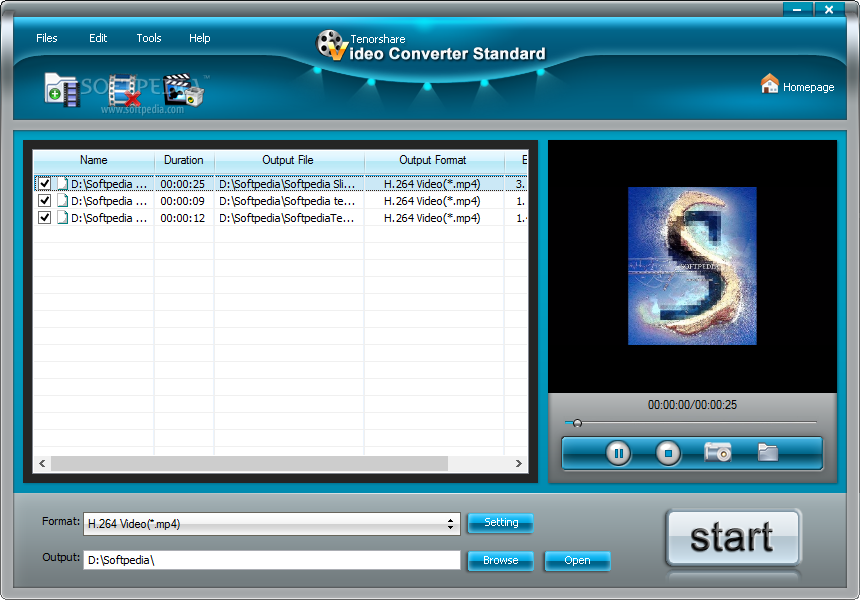Click the film reel application logo
The image size is (860, 600).
click(x=331, y=45)
